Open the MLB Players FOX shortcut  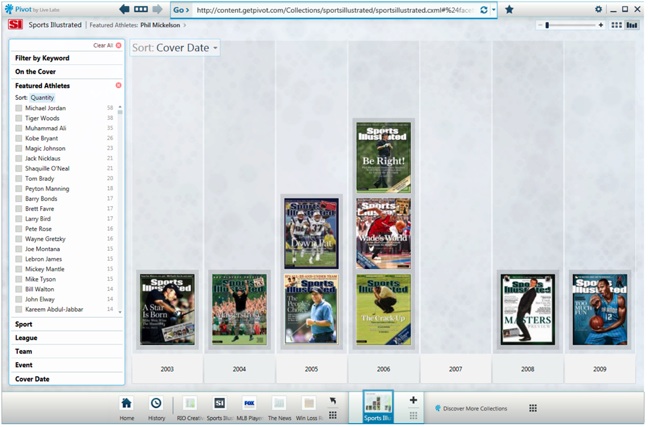[x=250, y=408]
